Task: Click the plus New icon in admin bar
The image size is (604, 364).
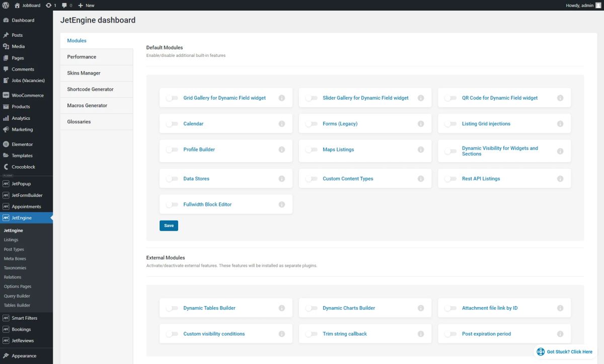Action: (81, 5)
